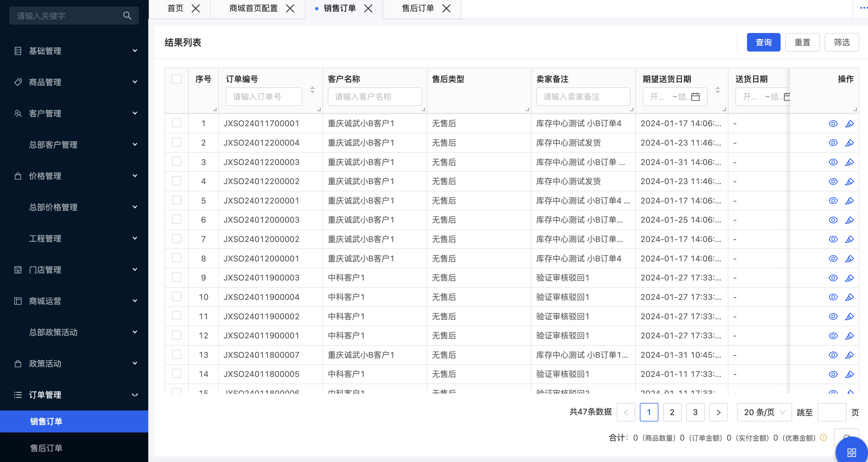Go to page 2

pos(672,412)
